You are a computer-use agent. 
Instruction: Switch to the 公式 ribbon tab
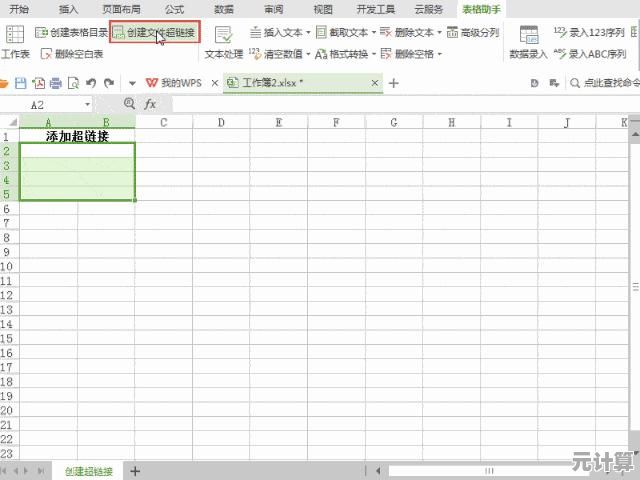(x=174, y=9)
